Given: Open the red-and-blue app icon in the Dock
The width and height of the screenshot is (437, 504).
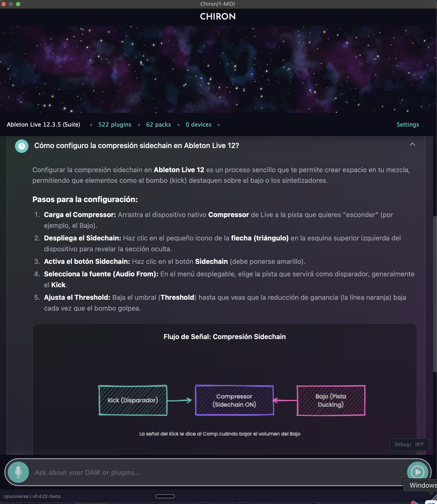Looking at the screenshot, I should [x=415, y=503].
